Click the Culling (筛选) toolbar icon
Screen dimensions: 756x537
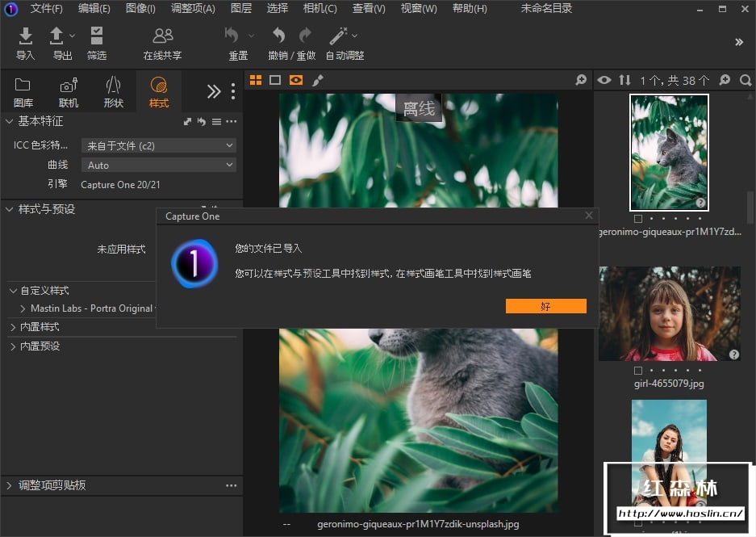[97, 36]
